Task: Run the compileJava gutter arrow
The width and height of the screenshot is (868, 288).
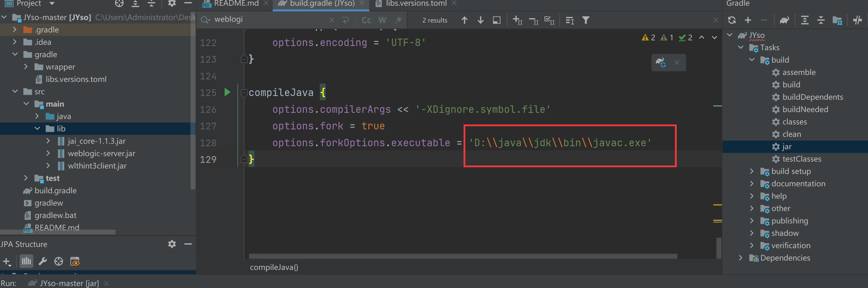Action: coord(227,92)
